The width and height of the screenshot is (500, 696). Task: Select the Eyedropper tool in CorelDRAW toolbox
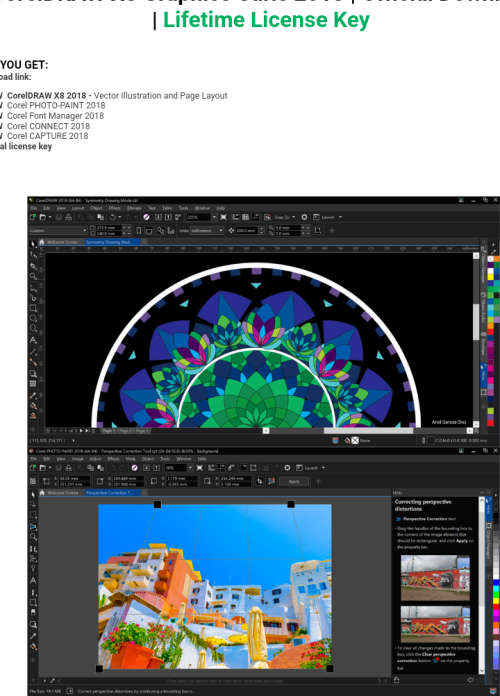point(33,395)
